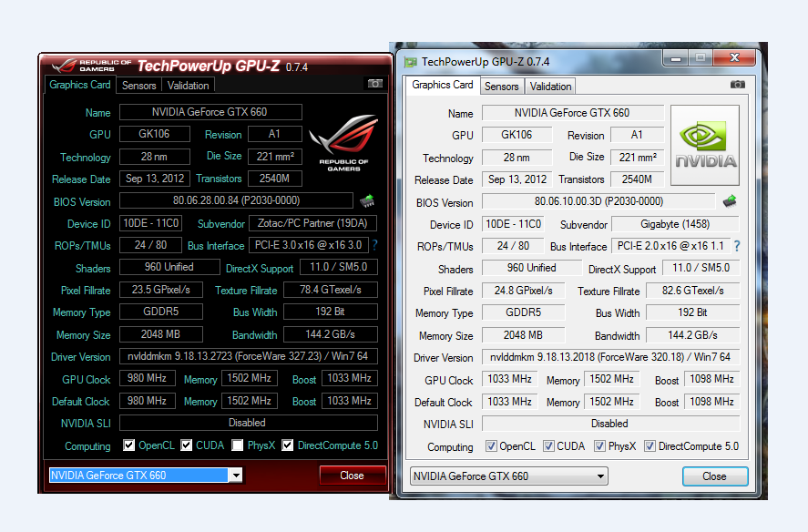The height and width of the screenshot is (532, 808).
Task: Click Driver Version field showing ForceWare 327.23
Action: point(249,356)
